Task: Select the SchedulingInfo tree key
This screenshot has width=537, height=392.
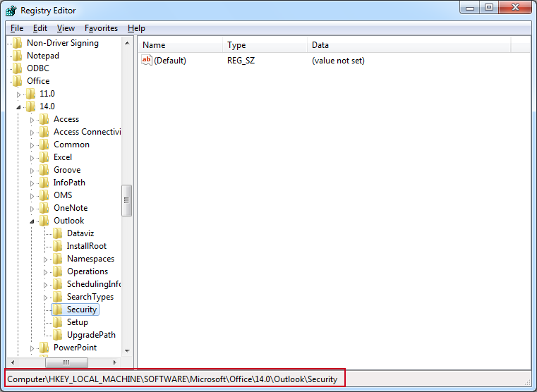Action: [x=93, y=284]
